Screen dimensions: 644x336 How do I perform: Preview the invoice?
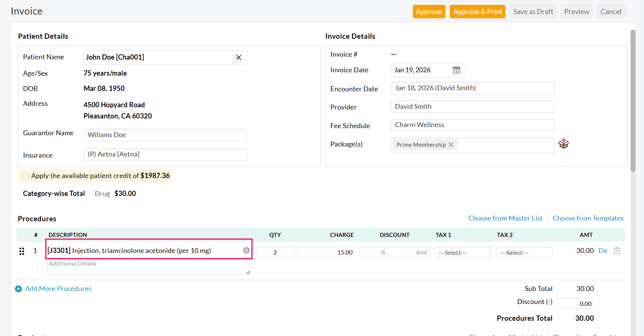[576, 12]
